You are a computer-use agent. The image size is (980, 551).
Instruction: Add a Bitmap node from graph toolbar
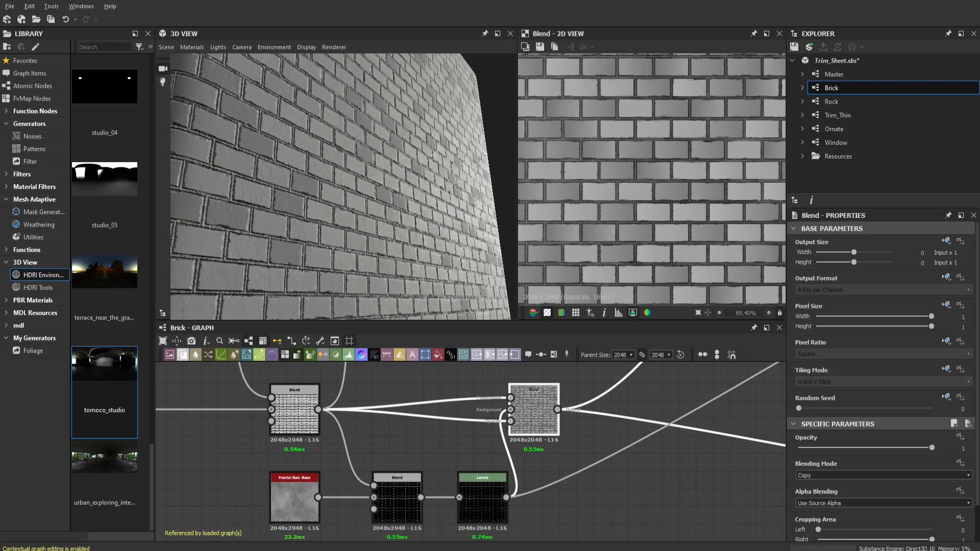[x=170, y=355]
